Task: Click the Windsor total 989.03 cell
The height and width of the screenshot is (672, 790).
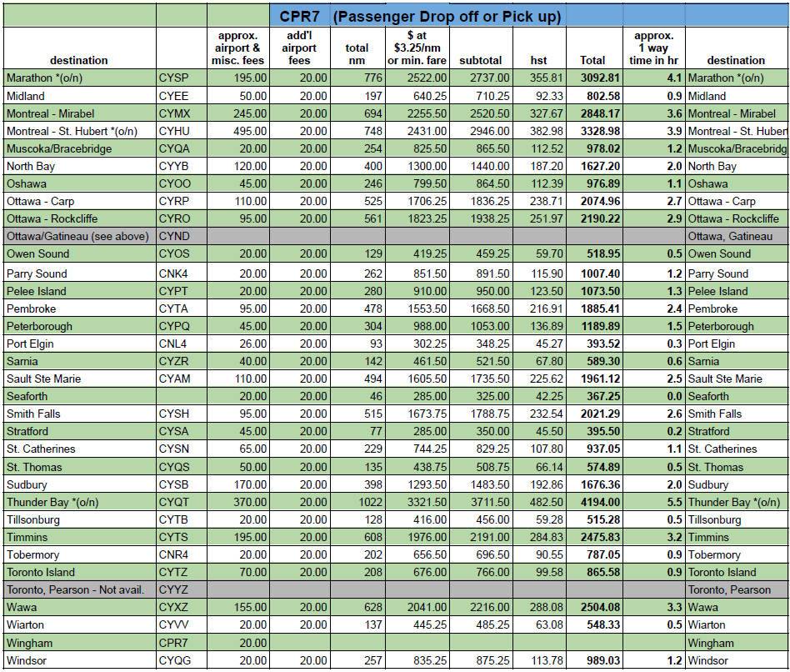Action: [x=594, y=661]
